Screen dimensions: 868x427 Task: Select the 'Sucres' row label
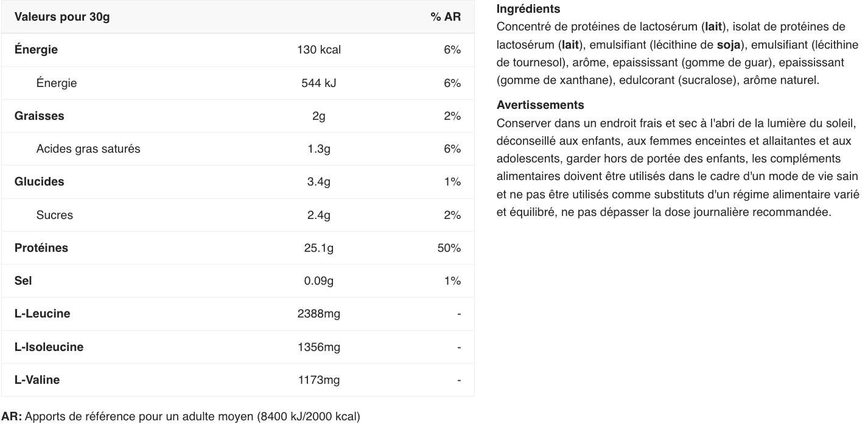[x=54, y=215]
